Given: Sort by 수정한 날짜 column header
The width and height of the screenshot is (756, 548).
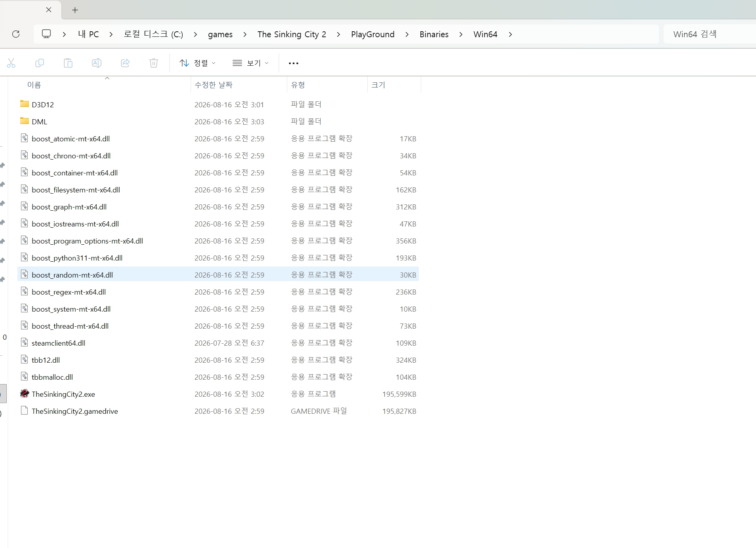Looking at the screenshot, I should pyautogui.click(x=214, y=85).
